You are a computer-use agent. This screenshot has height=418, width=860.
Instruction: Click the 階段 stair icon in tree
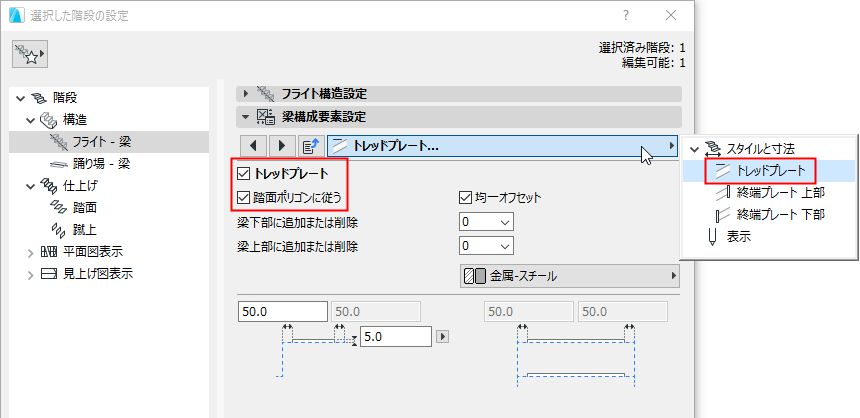(x=40, y=98)
